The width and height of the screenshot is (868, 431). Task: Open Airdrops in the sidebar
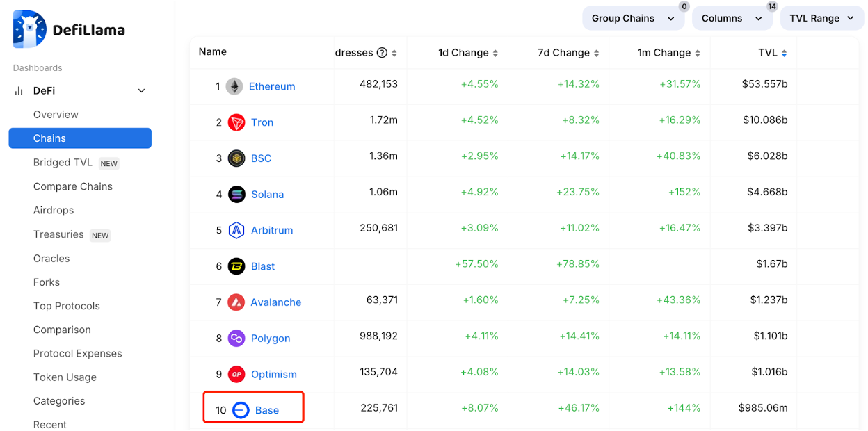point(54,210)
